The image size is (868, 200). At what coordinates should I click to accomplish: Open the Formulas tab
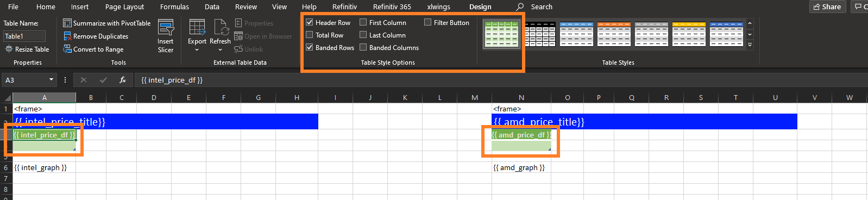[174, 7]
